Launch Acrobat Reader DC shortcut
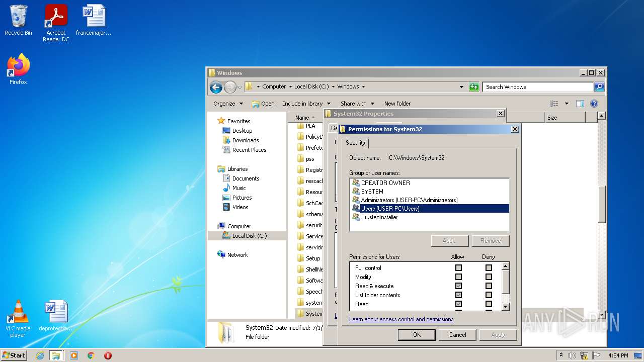This screenshot has width=644, height=362. coord(56,23)
